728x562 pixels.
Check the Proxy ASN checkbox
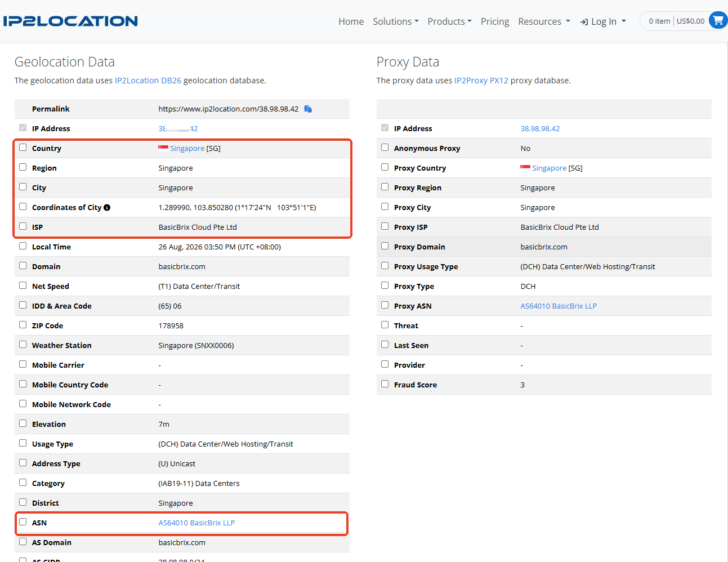coord(385,305)
